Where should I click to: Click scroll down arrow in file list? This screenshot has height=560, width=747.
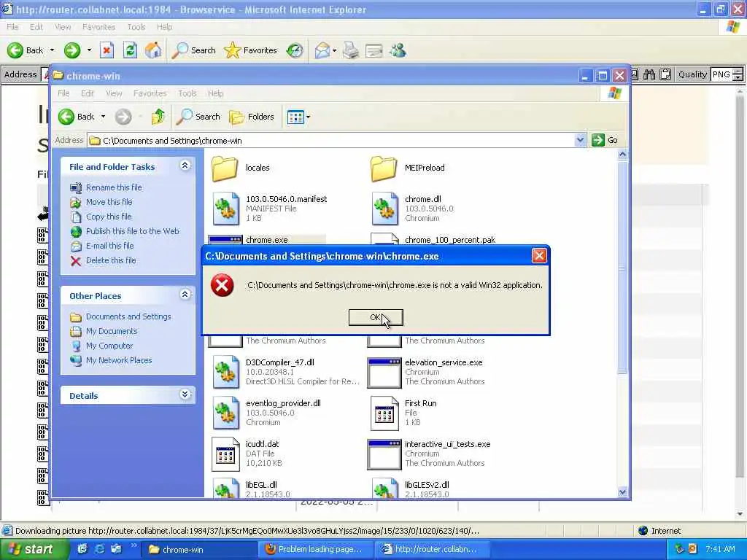[x=622, y=492]
